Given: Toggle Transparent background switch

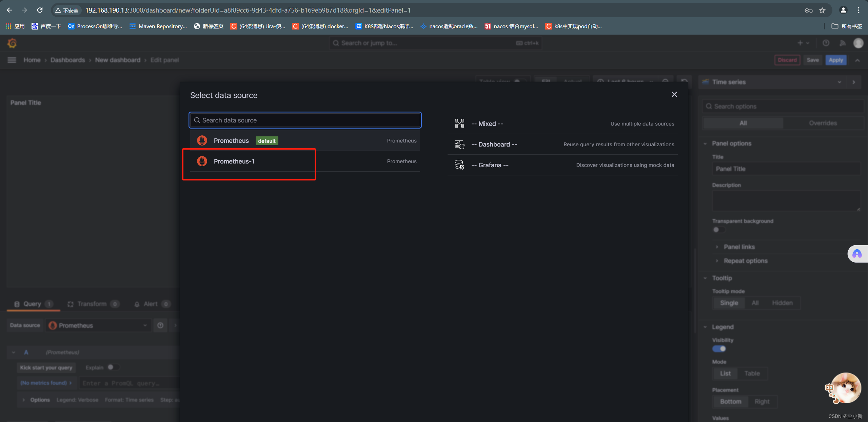Looking at the screenshot, I should 718,230.
